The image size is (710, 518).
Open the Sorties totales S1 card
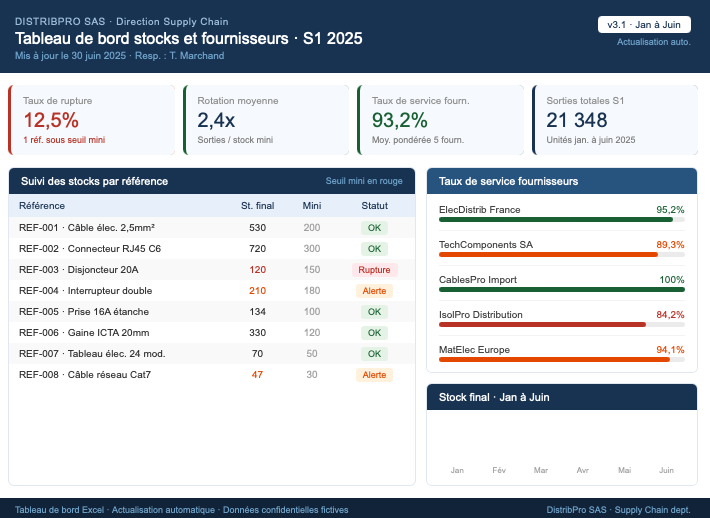pos(614,120)
